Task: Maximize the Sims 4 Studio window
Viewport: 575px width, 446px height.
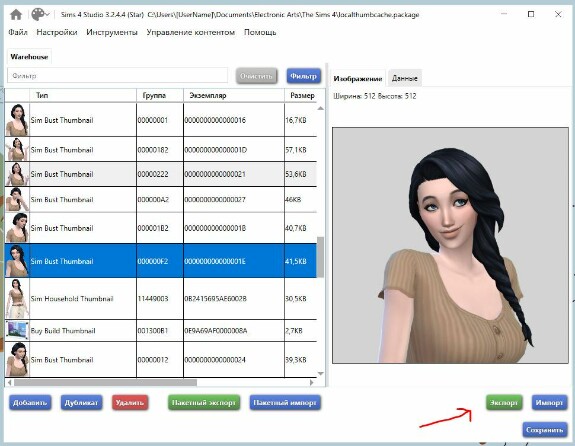Action: coord(531,14)
